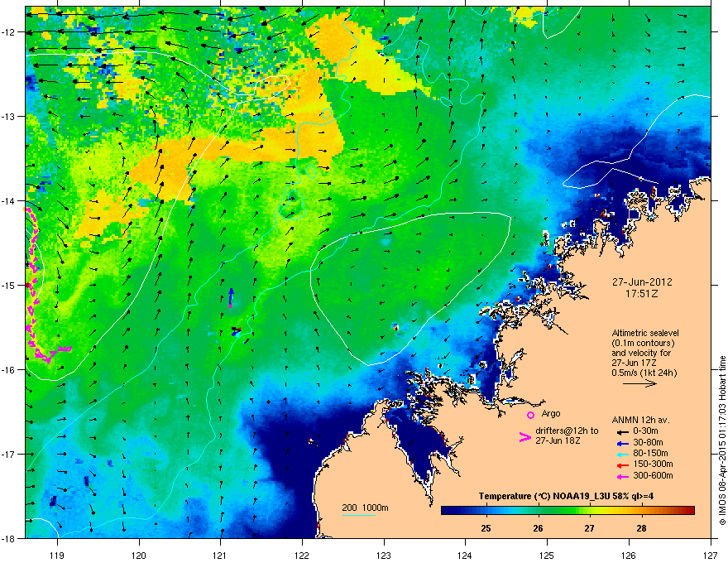Screen dimensions: 728x563
Task: Click the latitude axis label -18
Action: [x=9, y=538]
